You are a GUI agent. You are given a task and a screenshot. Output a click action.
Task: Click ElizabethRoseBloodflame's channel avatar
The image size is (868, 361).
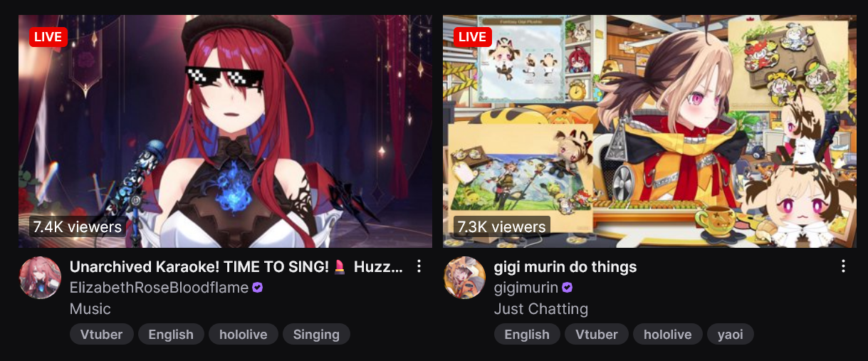click(40, 278)
